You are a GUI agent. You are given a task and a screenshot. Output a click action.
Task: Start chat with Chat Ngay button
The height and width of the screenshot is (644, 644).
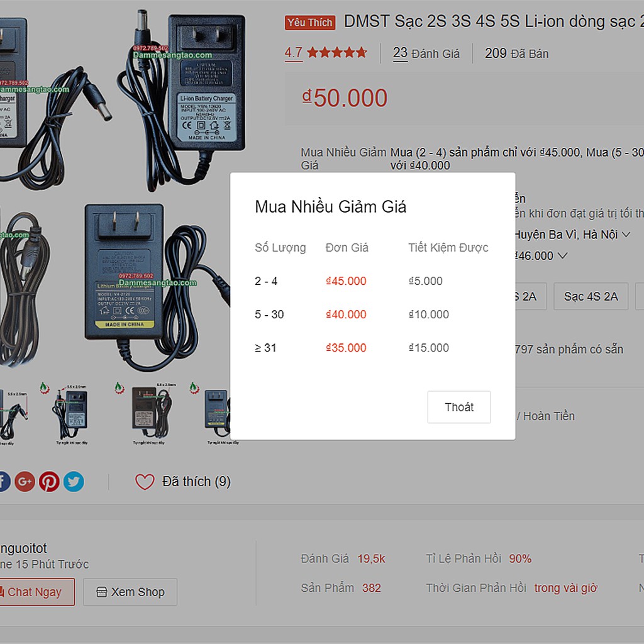coord(36,592)
